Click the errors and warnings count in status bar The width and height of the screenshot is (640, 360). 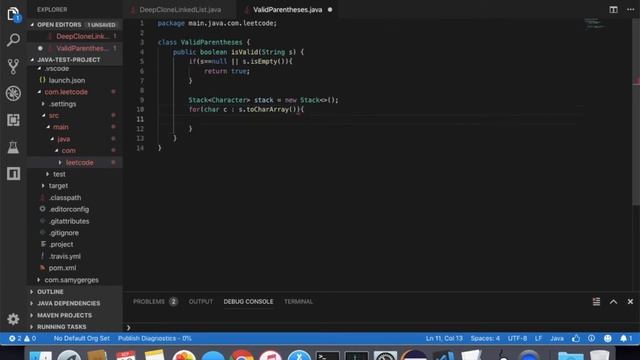tap(22, 338)
